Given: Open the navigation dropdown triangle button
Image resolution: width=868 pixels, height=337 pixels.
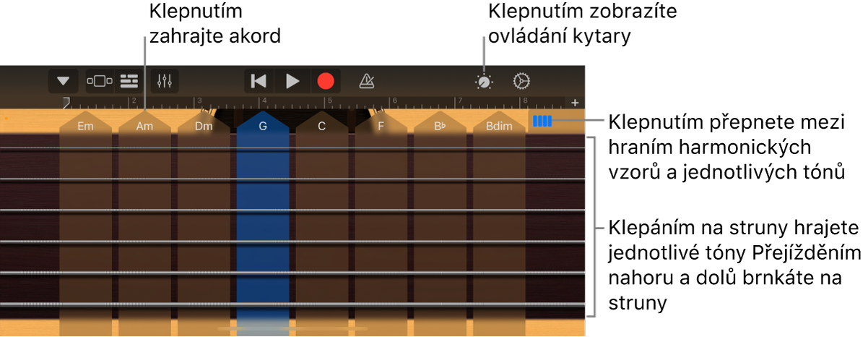Looking at the screenshot, I should 64,81.
